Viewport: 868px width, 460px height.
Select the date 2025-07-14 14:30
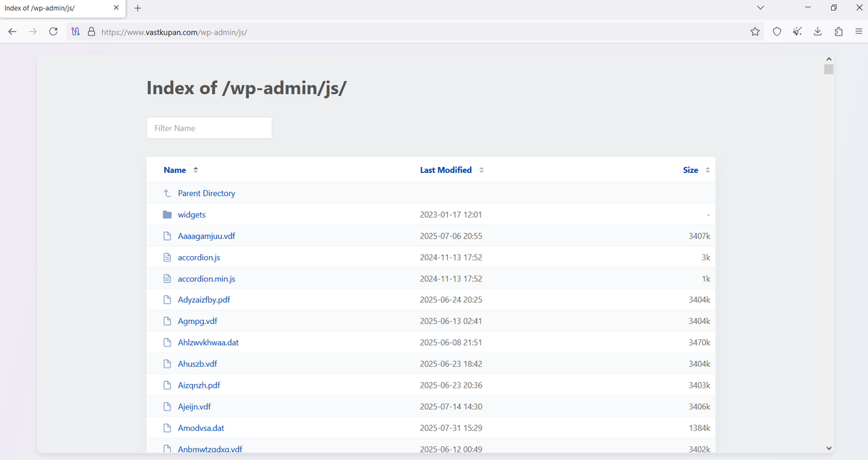(451, 406)
